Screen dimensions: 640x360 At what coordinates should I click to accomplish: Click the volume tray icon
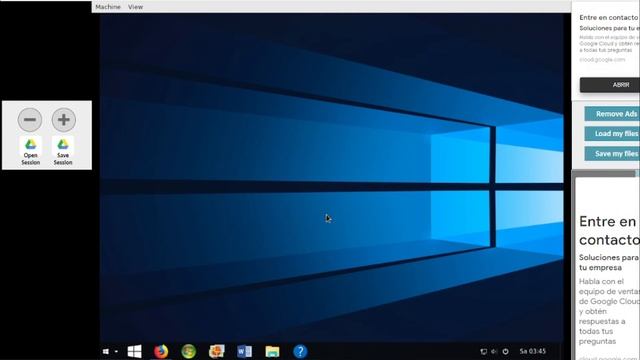point(494,351)
